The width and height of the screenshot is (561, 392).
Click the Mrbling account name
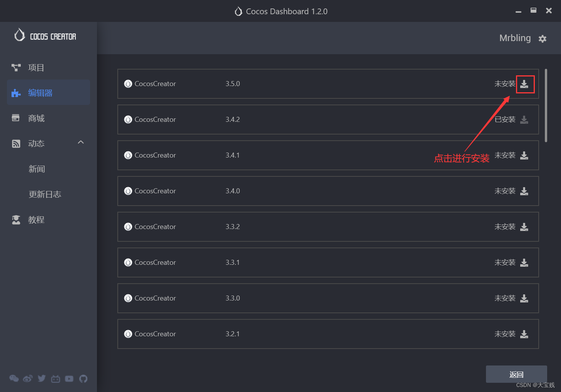tap(515, 38)
